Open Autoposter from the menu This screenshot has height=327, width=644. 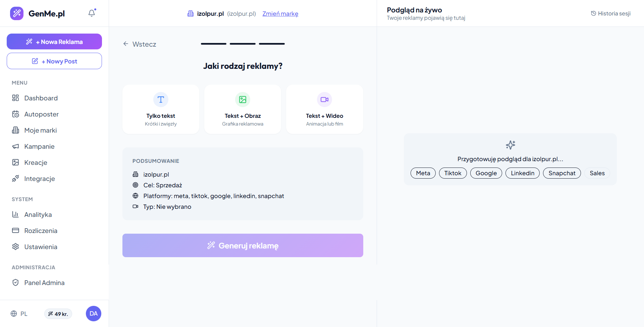point(41,114)
